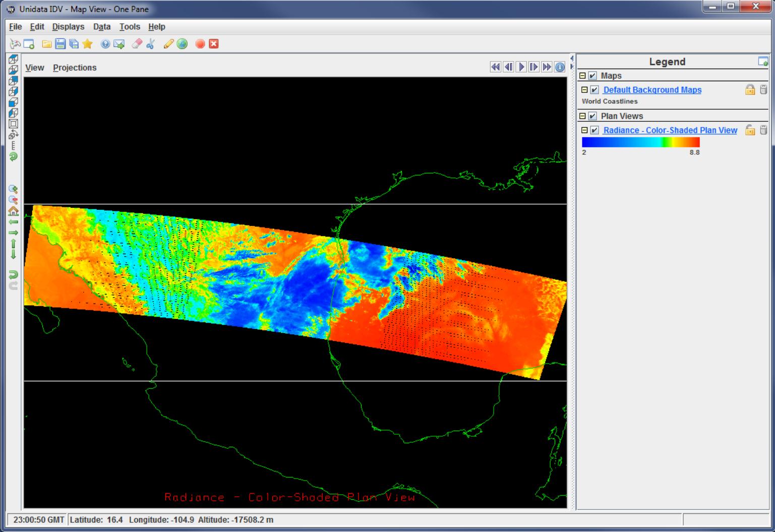Click the envelope support request icon
Viewport: 775px width, 532px height.
pyautogui.click(x=119, y=44)
